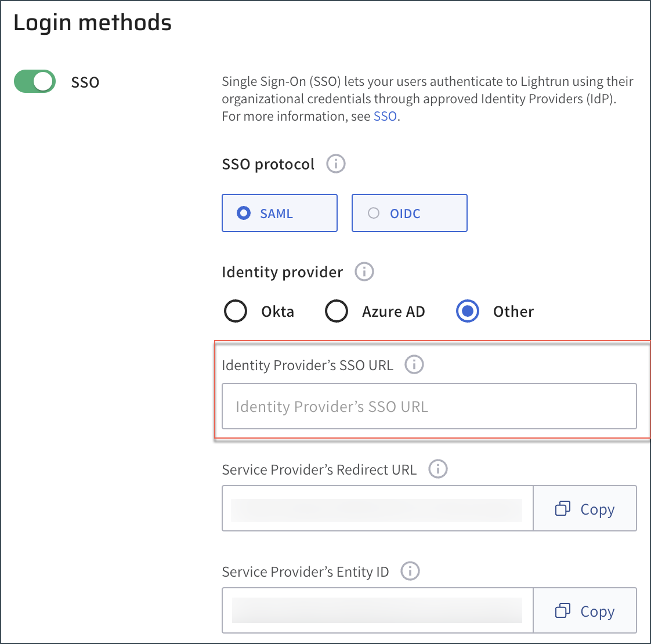Copy the Service Provider's Entity ID
Screen dimensions: 651x644
coord(584,611)
